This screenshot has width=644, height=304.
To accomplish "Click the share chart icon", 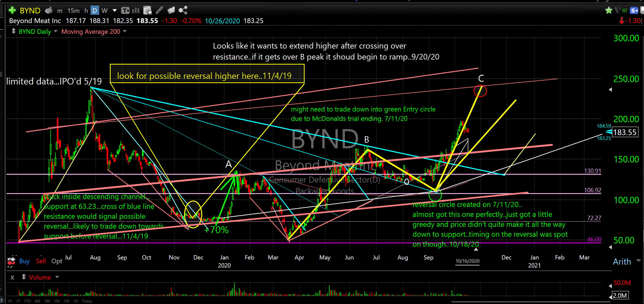I will (x=183, y=10).
